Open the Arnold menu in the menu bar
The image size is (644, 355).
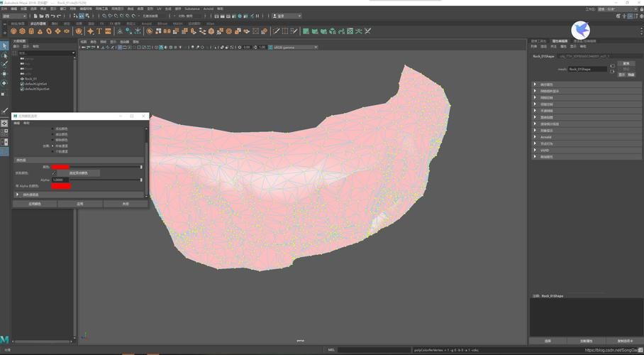click(x=209, y=9)
